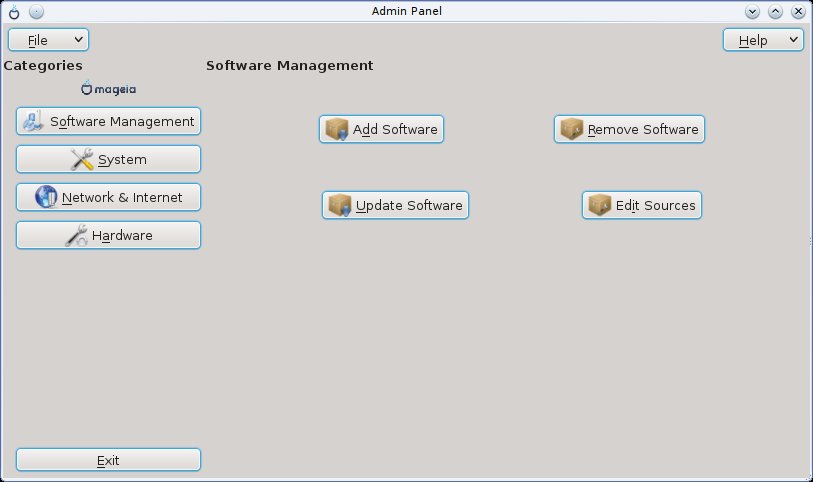Open the System category

coord(108,159)
